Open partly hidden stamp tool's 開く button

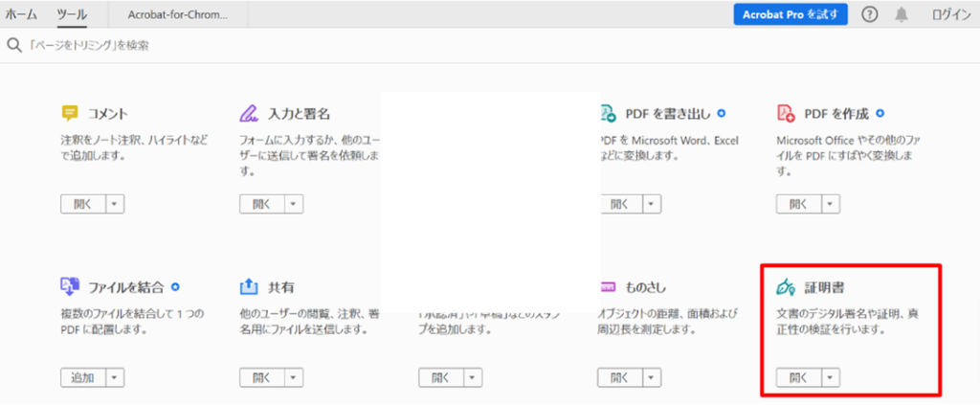(x=441, y=377)
